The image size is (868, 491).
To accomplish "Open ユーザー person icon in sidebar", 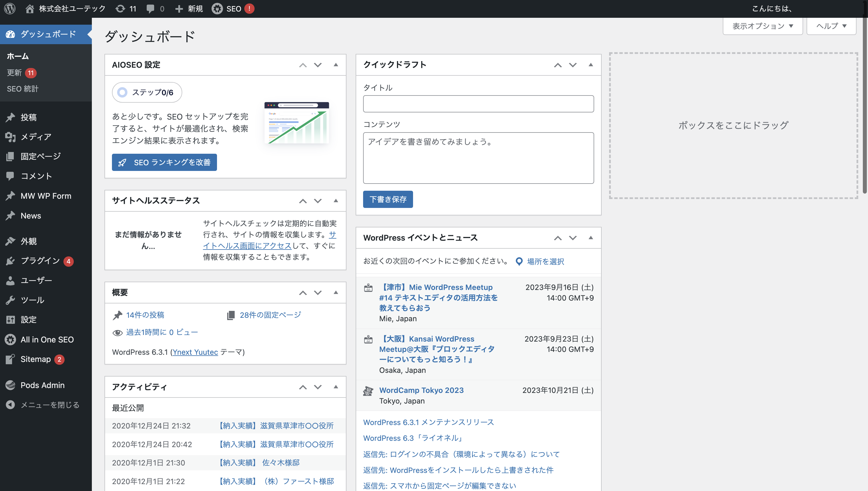I will pos(10,280).
